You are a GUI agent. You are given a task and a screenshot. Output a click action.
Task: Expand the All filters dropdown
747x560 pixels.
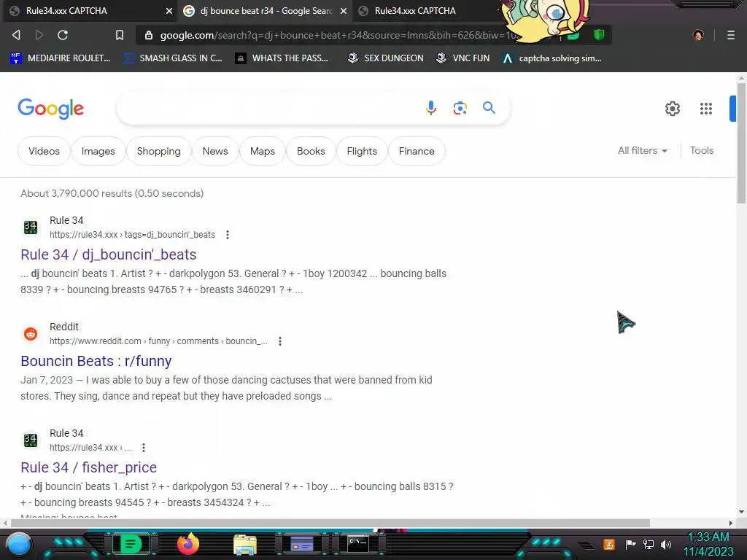coord(643,150)
